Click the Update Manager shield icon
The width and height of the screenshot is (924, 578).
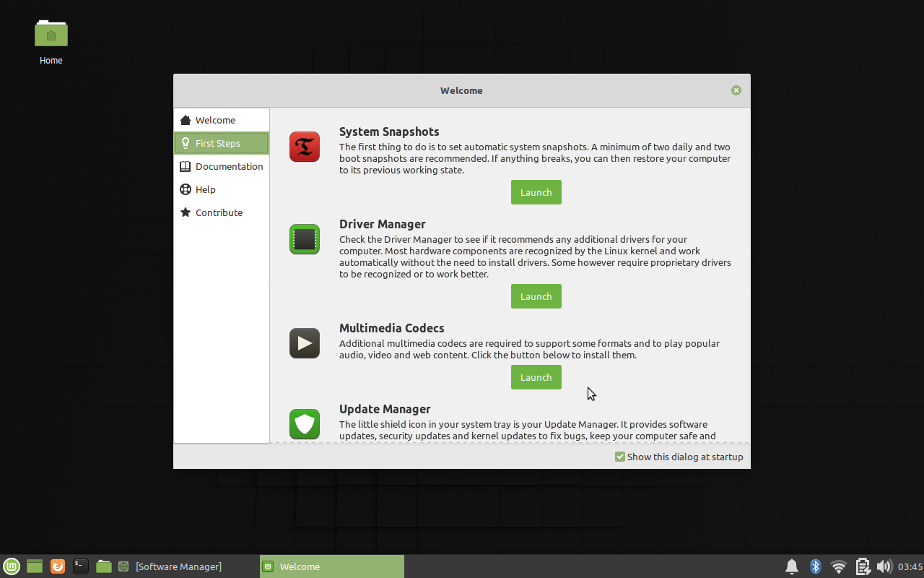tap(304, 424)
